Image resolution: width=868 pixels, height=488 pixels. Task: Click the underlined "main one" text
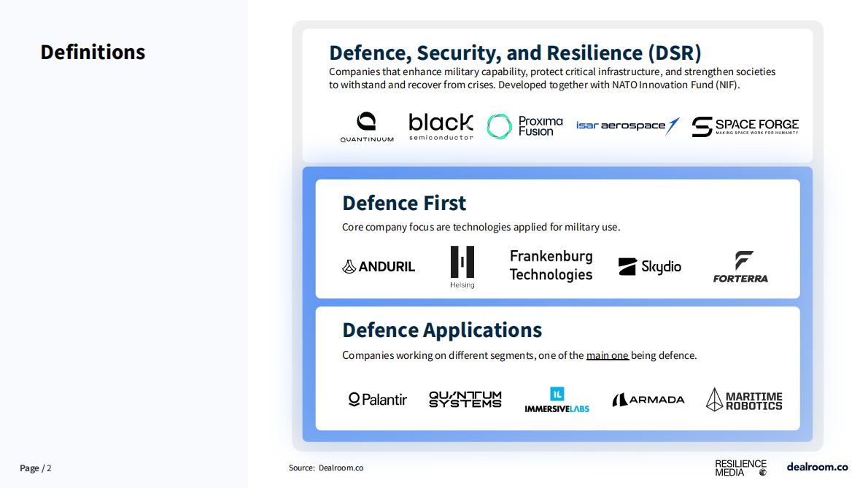tap(607, 355)
